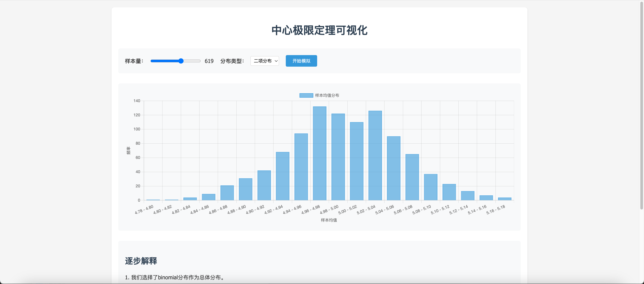Click the 4.88 - 4.90 histogram bar

[246, 189]
